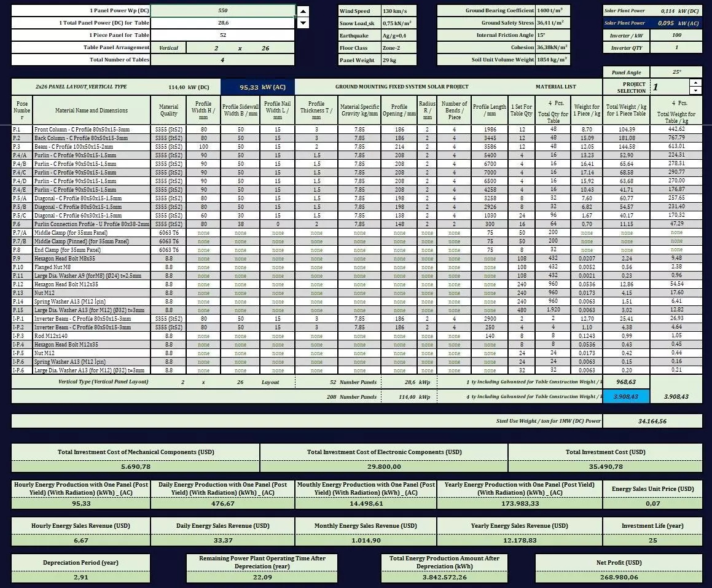Select Hourly Energy Sales Revenue value 6,67

point(81,540)
